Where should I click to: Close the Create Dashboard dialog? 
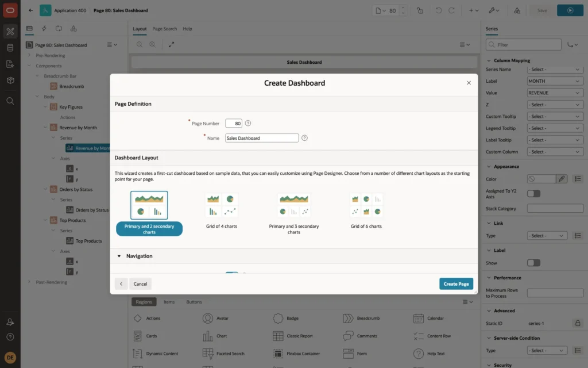[469, 83]
